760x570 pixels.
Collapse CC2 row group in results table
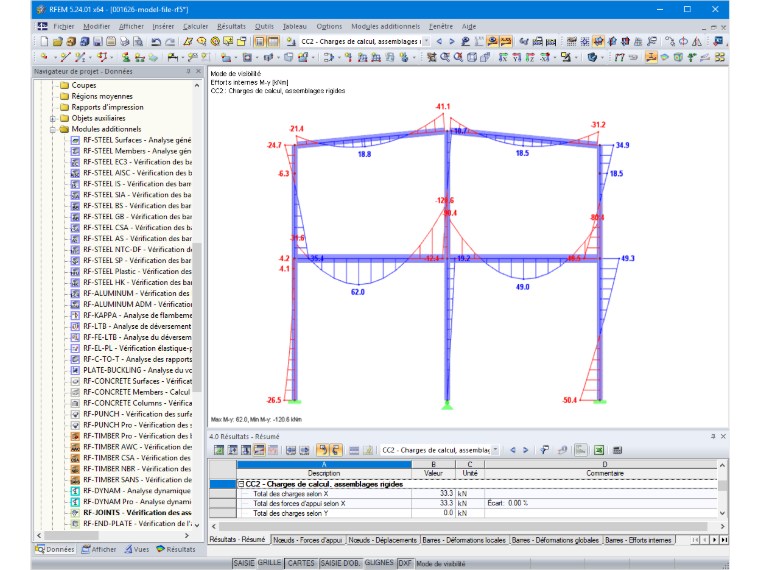click(x=240, y=484)
